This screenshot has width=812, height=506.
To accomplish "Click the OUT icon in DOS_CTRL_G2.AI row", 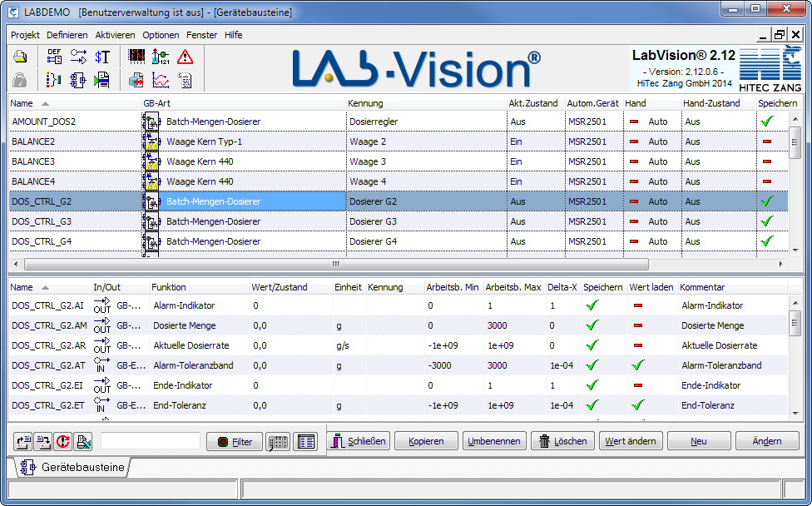I will tap(102, 305).
